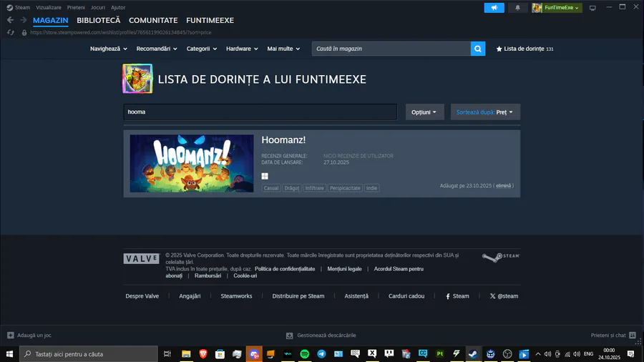Click the plus icon for Adaugă un joc

11,335
